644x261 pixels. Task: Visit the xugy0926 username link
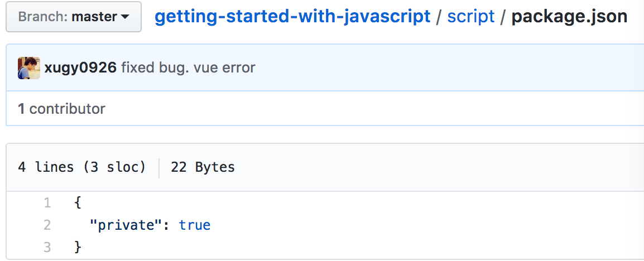point(80,68)
